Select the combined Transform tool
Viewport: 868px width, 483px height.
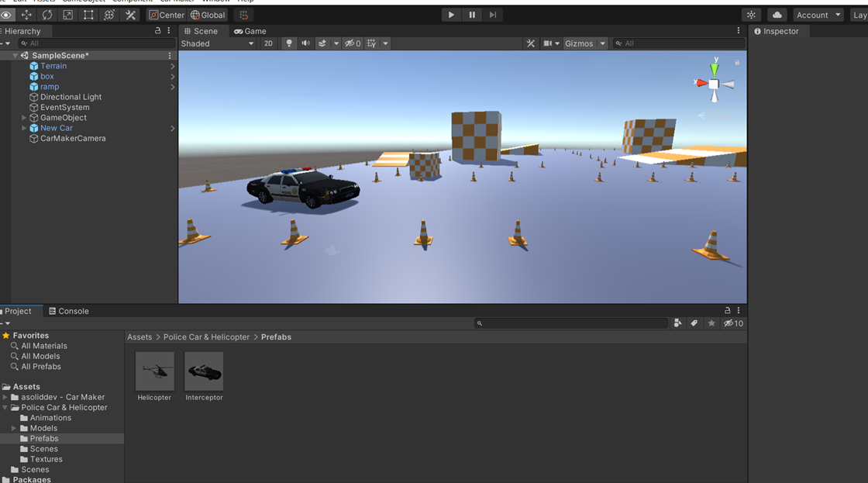tap(109, 15)
